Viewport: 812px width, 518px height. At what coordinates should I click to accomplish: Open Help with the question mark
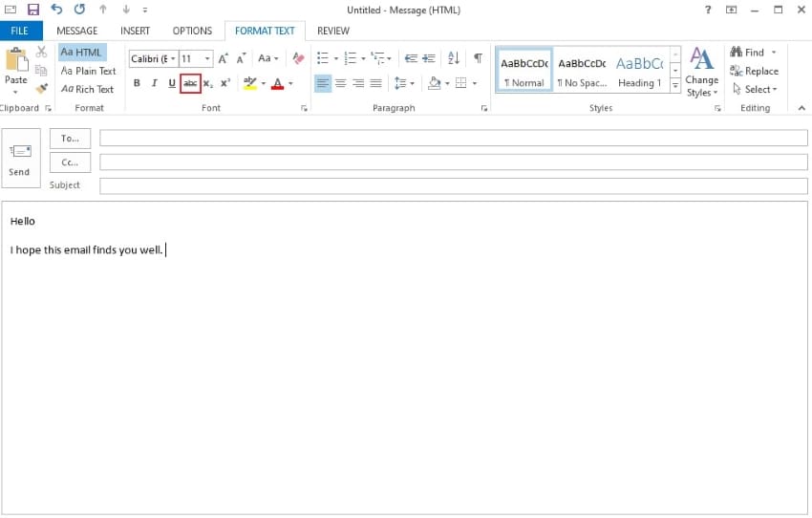(708, 10)
